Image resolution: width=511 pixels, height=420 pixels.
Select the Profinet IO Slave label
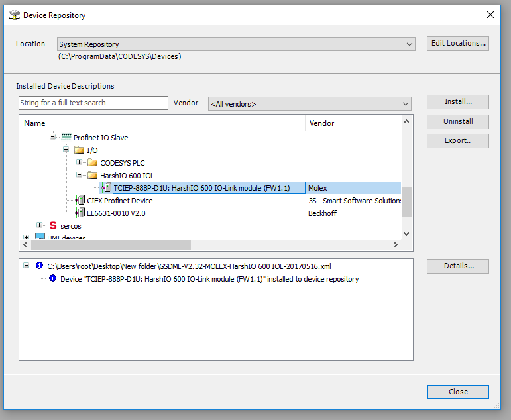101,138
